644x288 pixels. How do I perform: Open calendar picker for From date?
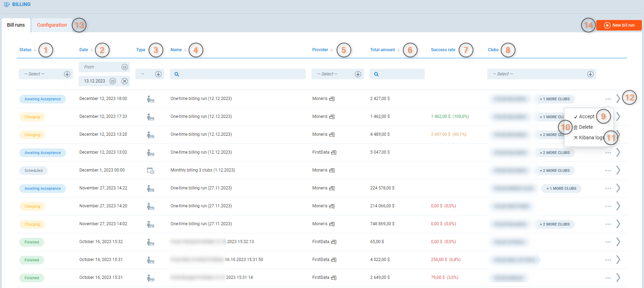coord(125,67)
